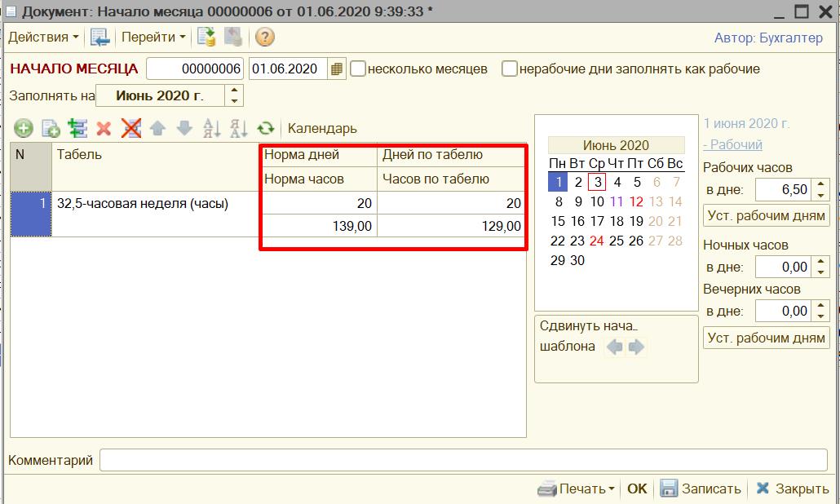840x504 pixels.
Task: Click Календарь in the table toolbar
Action: [322, 129]
